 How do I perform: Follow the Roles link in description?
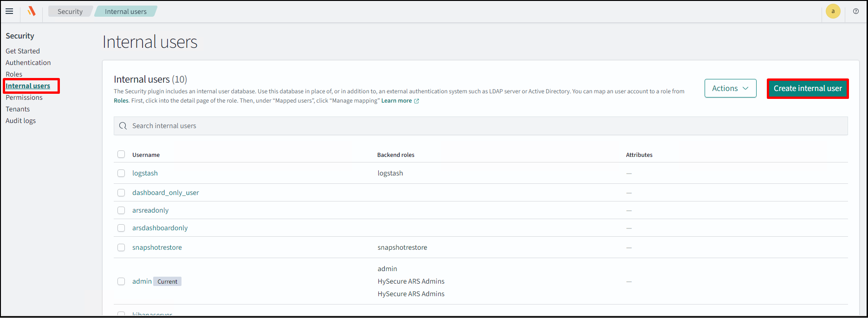[121, 101]
